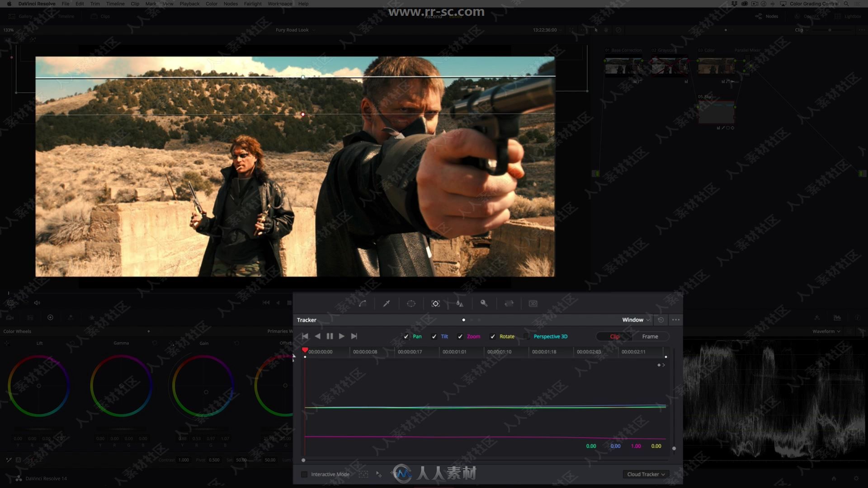Open the Color menu
This screenshot has height=488, width=868.
212,4
